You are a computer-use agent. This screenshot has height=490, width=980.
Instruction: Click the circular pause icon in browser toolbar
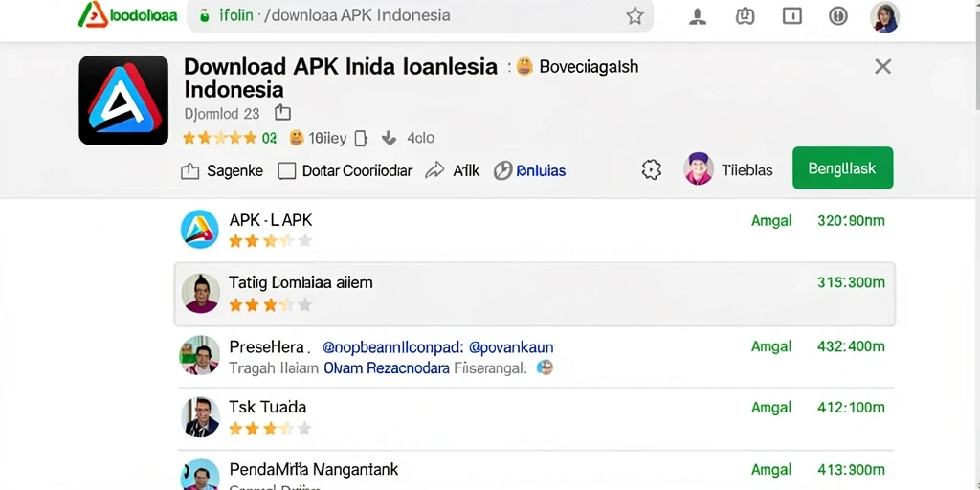[x=838, y=16]
